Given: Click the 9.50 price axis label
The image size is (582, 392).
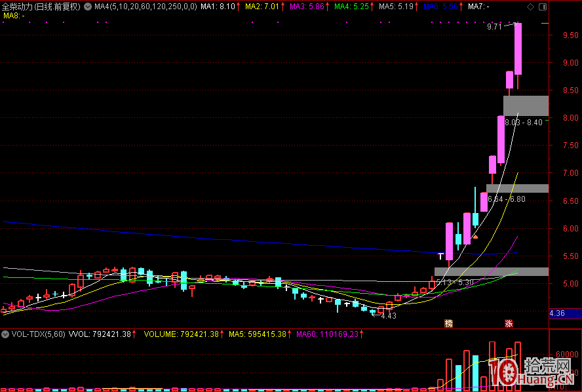Looking at the screenshot, I should pos(570,35).
